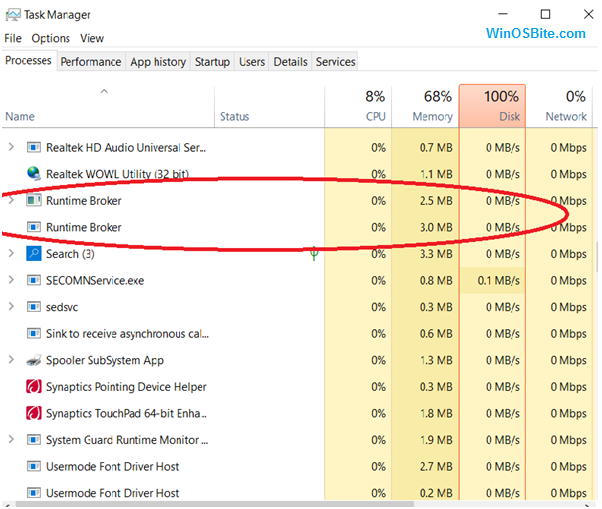Click the Realtek WOWL Utility globe icon
This screenshot has height=509, width=602.
point(34,173)
